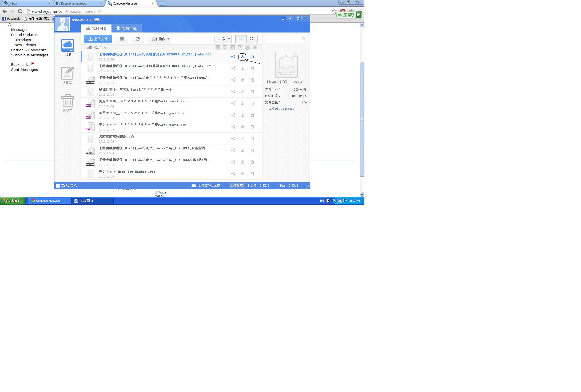Open the 排序 sort dropdown

223,39
